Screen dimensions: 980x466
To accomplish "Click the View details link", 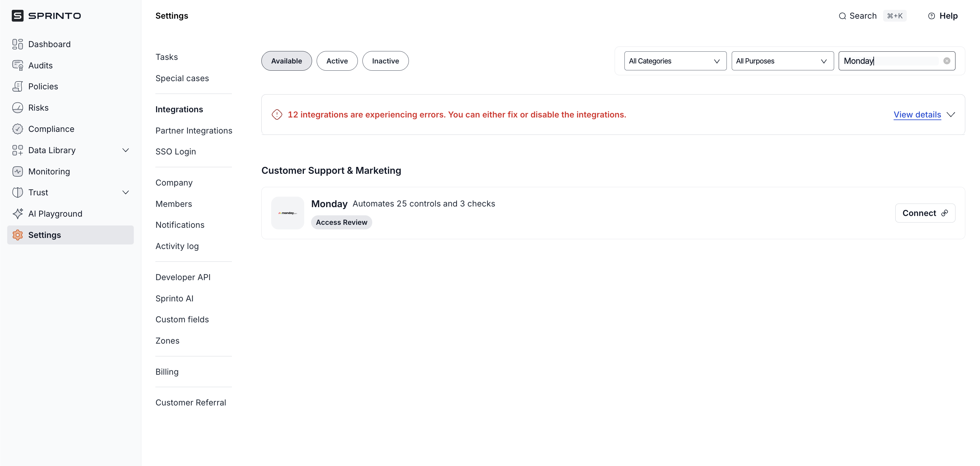I will (917, 115).
